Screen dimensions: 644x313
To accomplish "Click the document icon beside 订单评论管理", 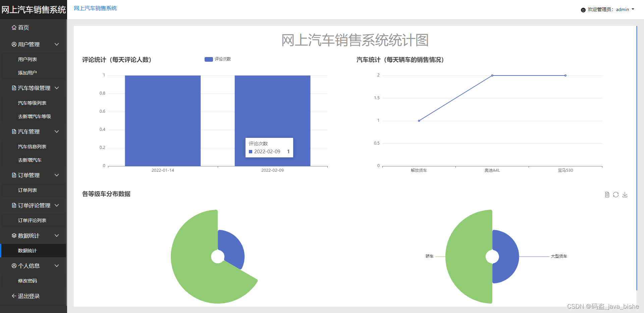I will pos(14,205).
